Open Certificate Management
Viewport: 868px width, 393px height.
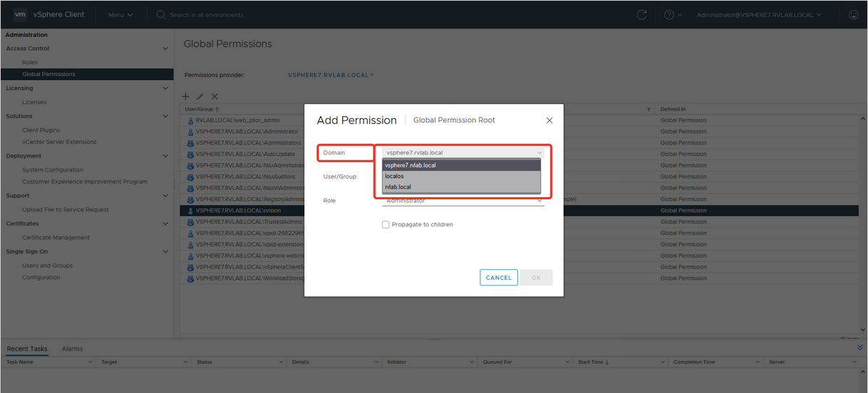(56, 238)
